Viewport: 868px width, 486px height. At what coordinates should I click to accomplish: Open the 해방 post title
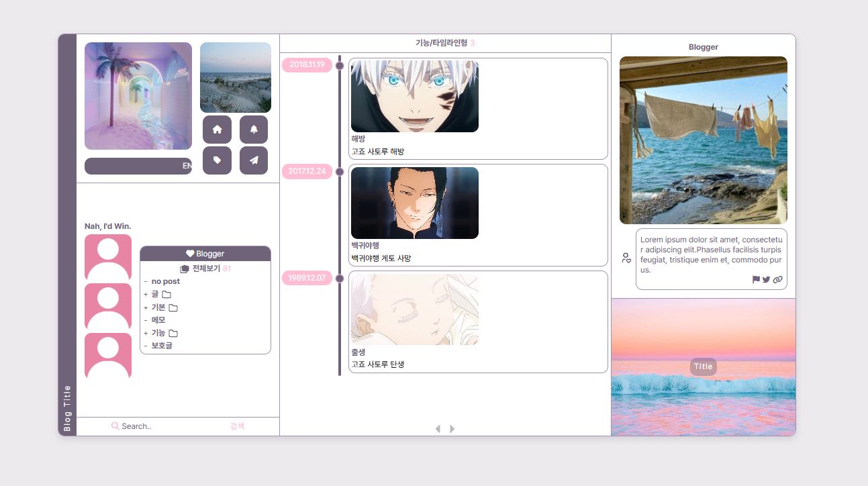[358, 138]
